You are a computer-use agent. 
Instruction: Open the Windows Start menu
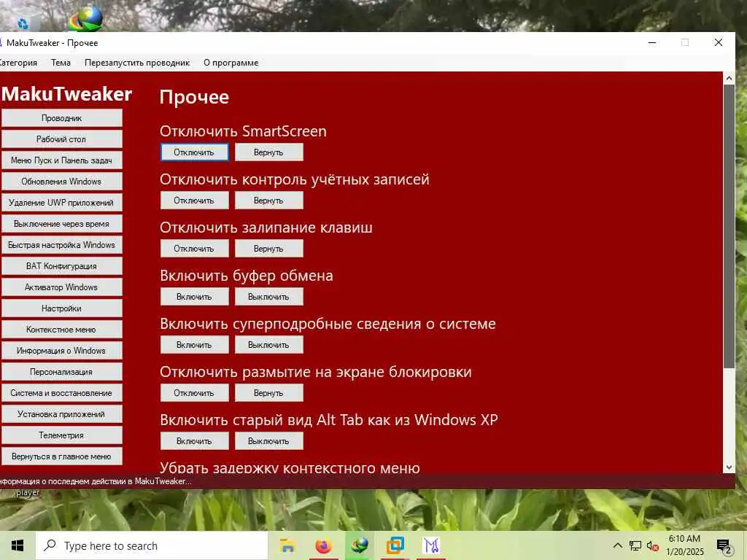pos(18,545)
